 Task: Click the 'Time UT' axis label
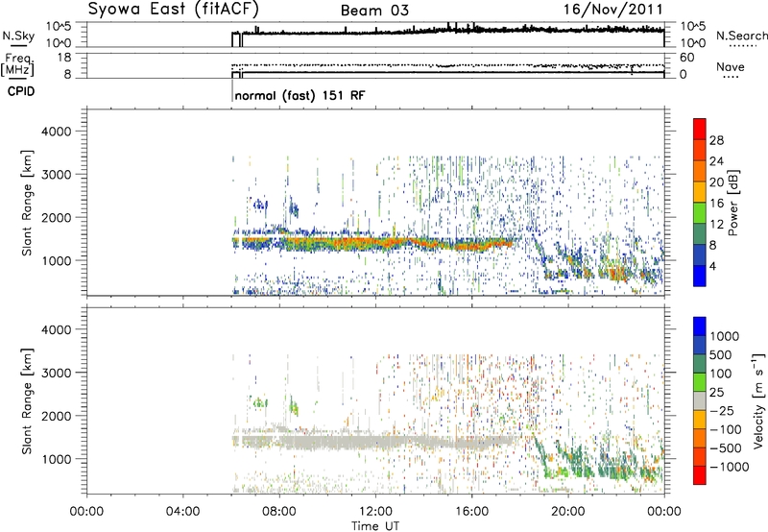(x=375, y=525)
